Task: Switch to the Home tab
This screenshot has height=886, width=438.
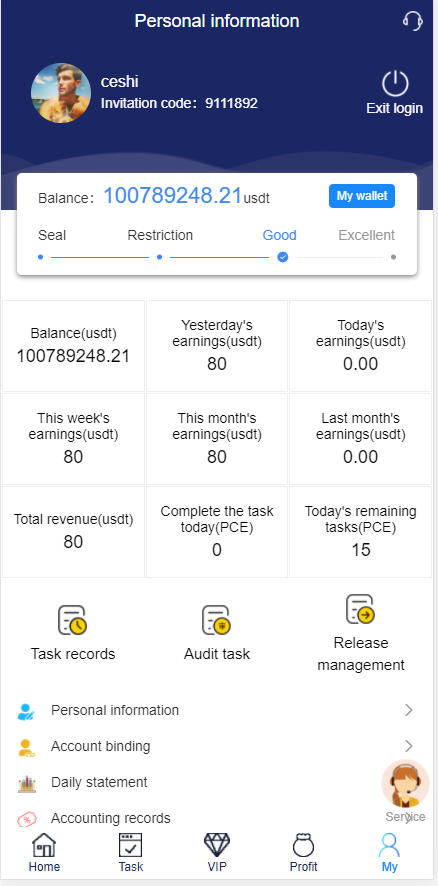Action: coord(44,852)
